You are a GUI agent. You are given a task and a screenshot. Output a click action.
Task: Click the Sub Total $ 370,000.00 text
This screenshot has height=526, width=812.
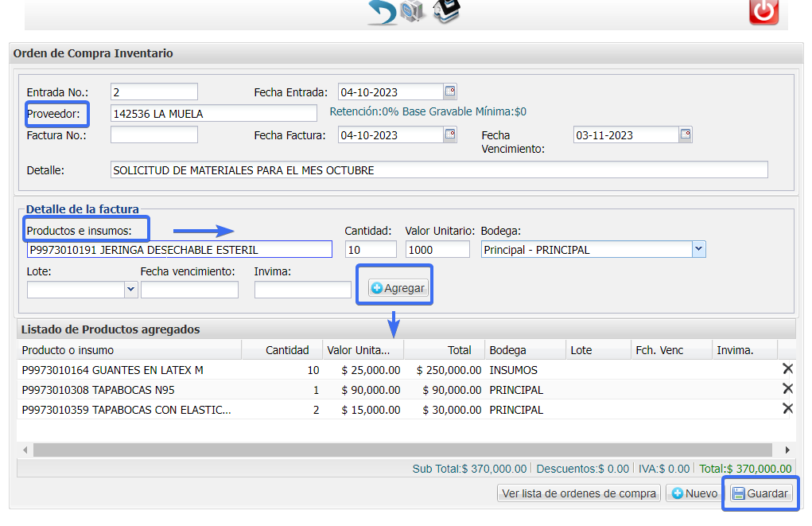[469, 469]
